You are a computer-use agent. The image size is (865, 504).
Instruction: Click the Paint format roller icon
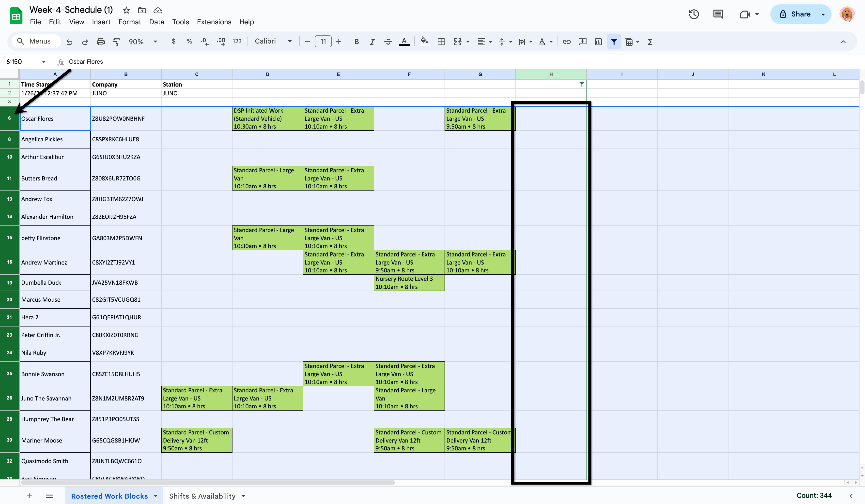pyautogui.click(x=116, y=42)
